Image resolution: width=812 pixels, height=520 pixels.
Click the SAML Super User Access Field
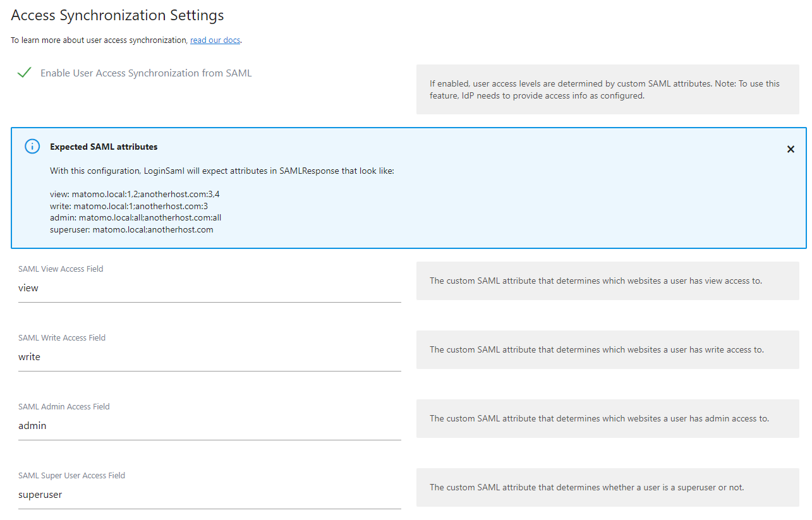click(x=209, y=494)
